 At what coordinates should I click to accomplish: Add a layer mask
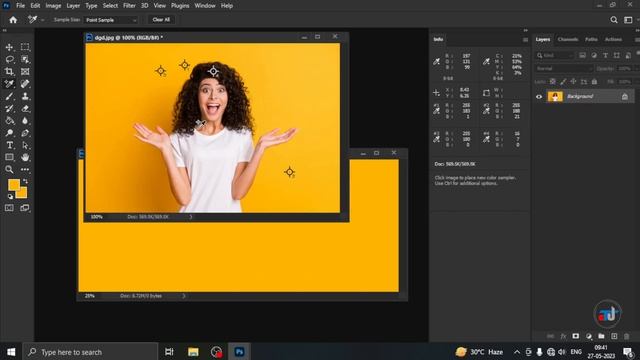click(576, 336)
